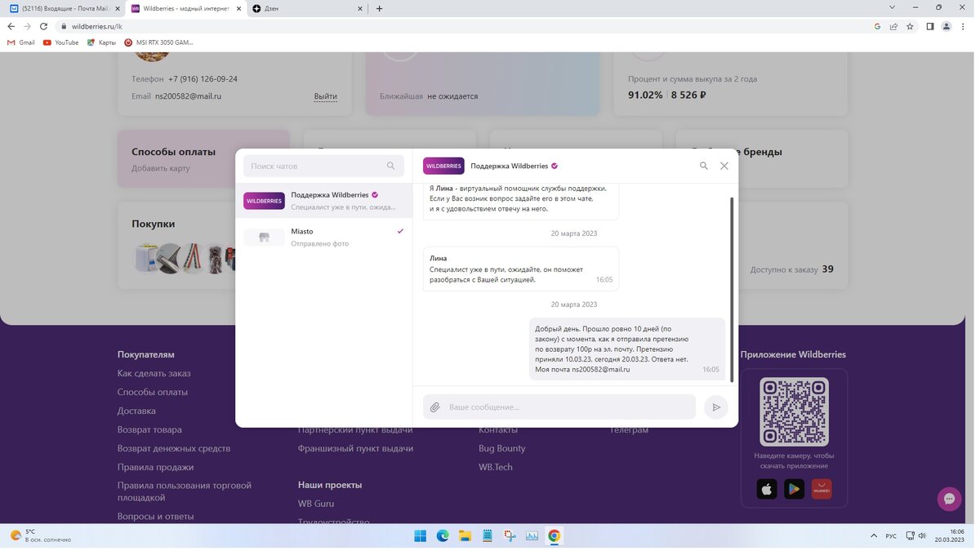Reload the Wildberries page

click(43, 26)
